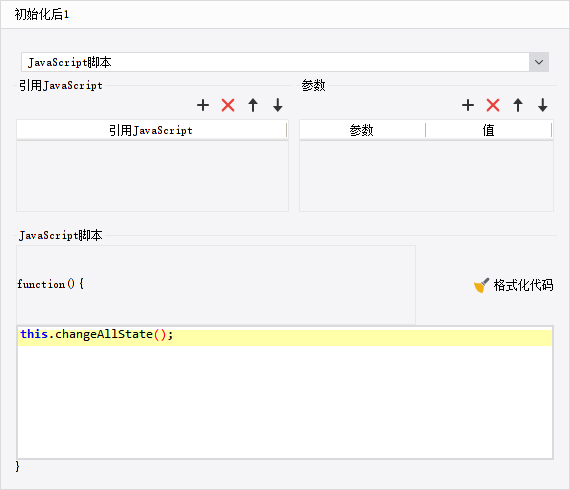The width and height of the screenshot is (570, 490).
Task: Click the 格式化代码 button
Action: click(x=513, y=285)
